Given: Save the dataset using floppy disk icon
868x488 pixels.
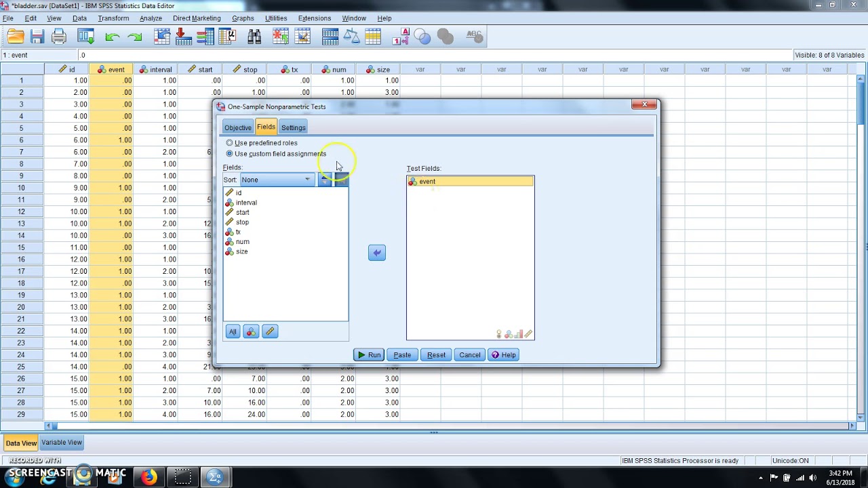Looking at the screenshot, I should pos(37,37).
